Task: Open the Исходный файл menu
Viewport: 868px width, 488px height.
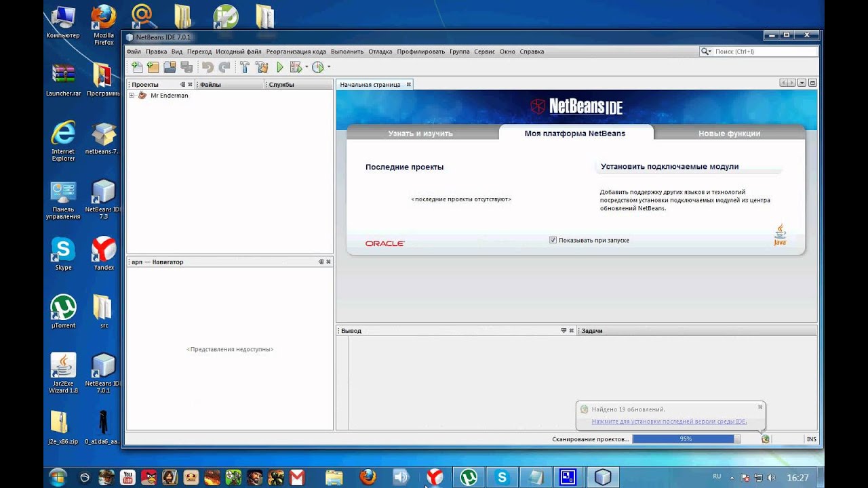Action: pyautogui.click(x=239, y=52)
